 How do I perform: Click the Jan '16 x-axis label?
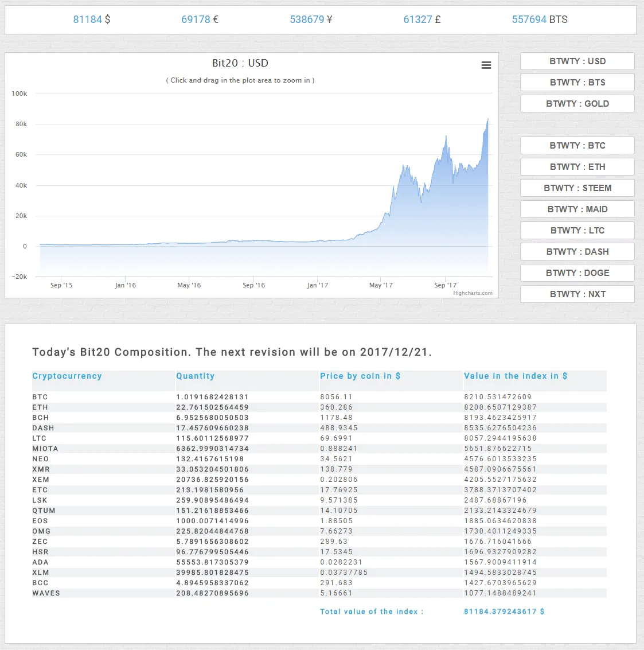[125, 285]
